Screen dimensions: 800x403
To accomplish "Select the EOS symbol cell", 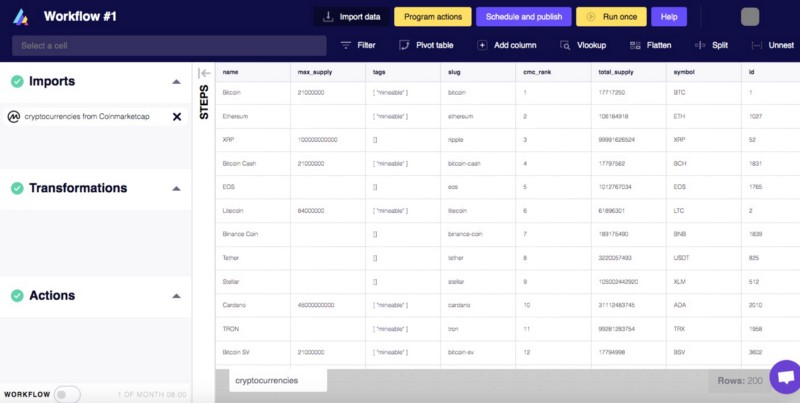I will [x=704, y=187].
